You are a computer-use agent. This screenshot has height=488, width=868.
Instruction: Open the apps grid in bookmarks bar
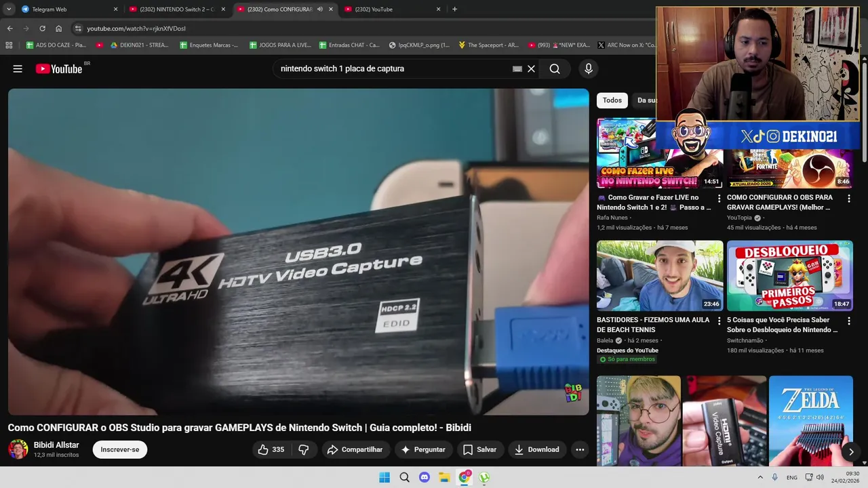click(x=9, y=45)
